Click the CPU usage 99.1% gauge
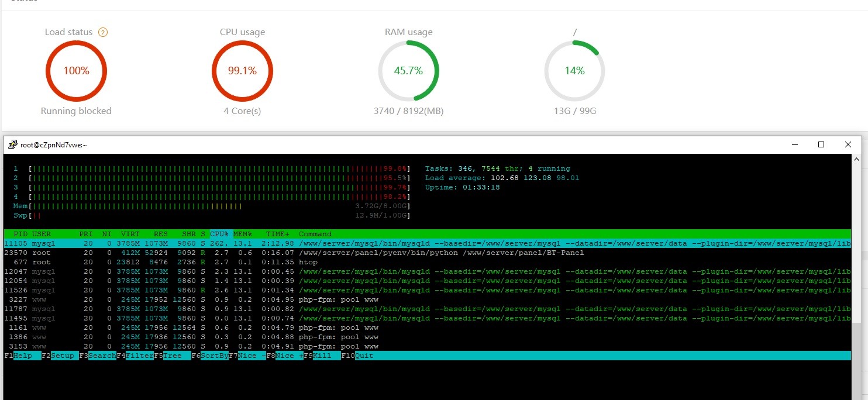 (242, 71)
